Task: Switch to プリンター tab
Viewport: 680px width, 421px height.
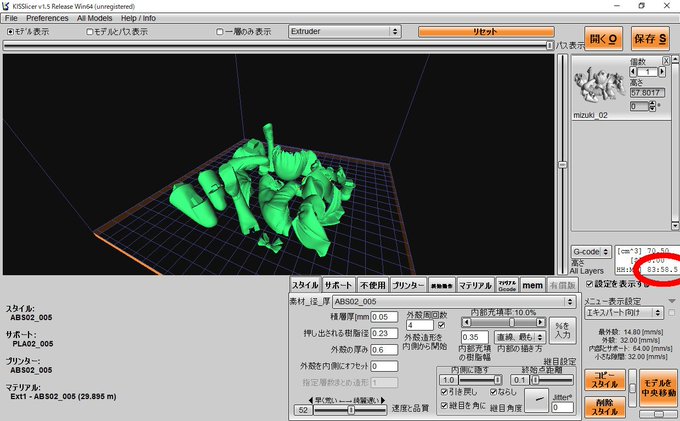Action: [x=408, y=285]
